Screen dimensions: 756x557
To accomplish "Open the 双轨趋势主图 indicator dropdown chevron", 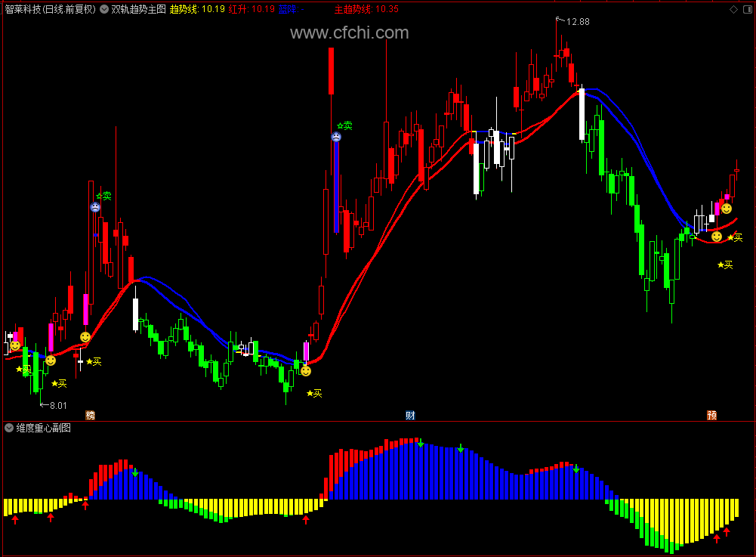I will [104, 9].
